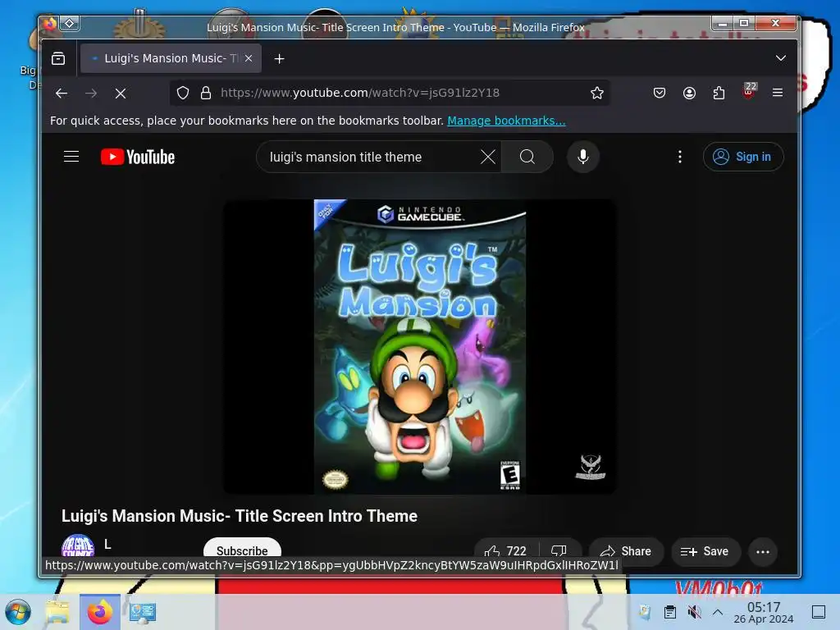Edit the YouTube search query field

tap(370, 157)
